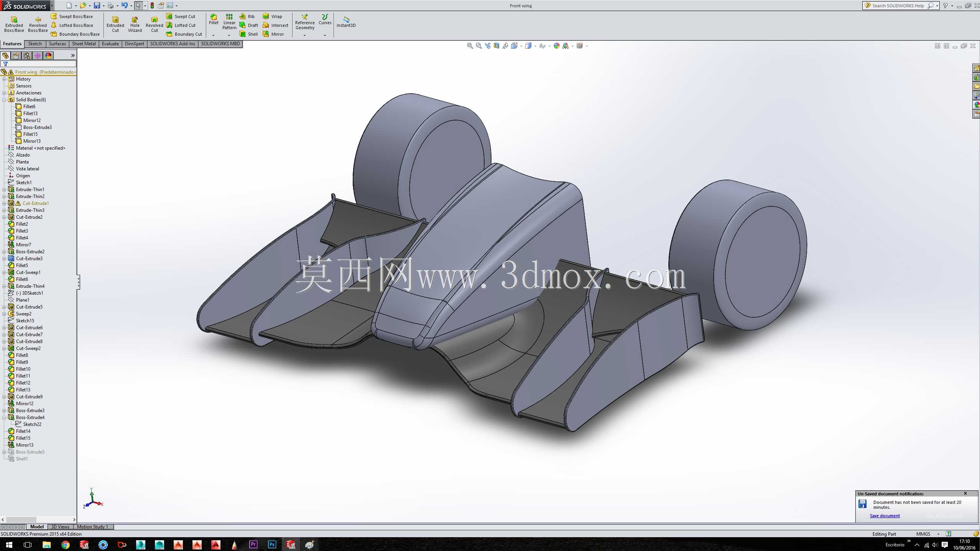Click the horizontal scrollbar in feature tree
Screen dimensions: 980x551
tap(21, 520)
